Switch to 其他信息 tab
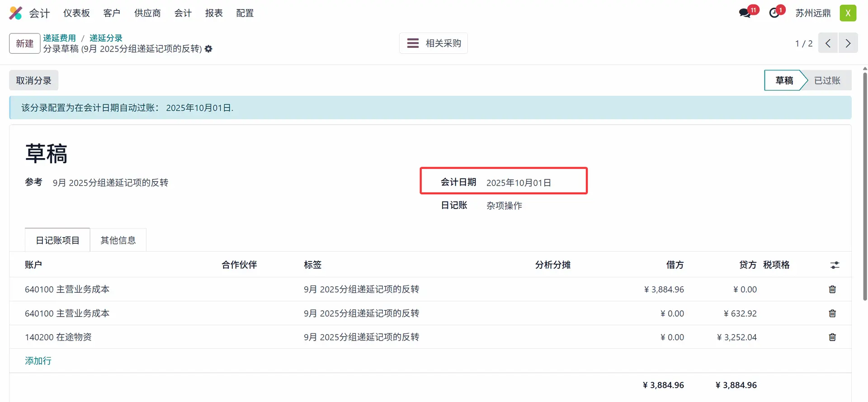 (x=118, y=240)
